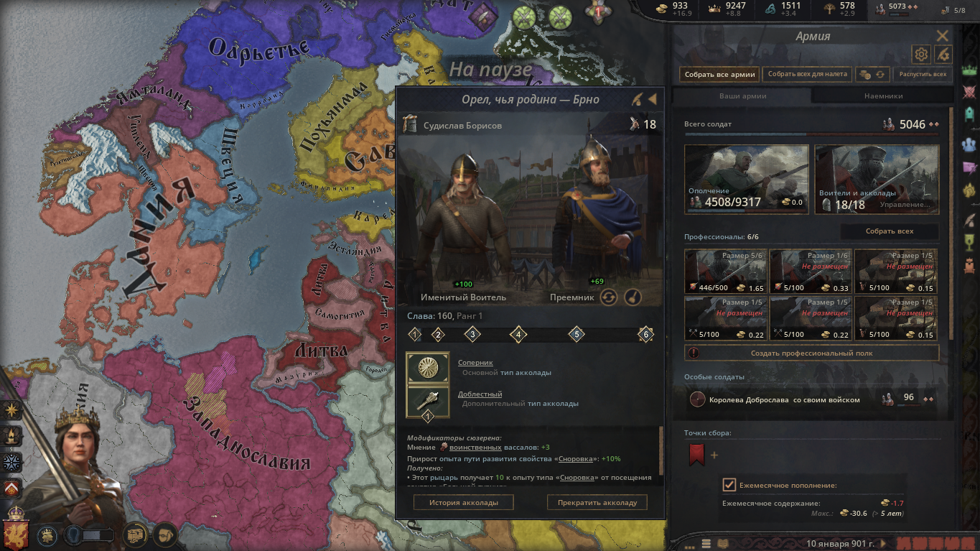Viewport: 980px width, 551px height.
Task: Select accolade rank 4 diamond marker
Action: pos(518,334)
